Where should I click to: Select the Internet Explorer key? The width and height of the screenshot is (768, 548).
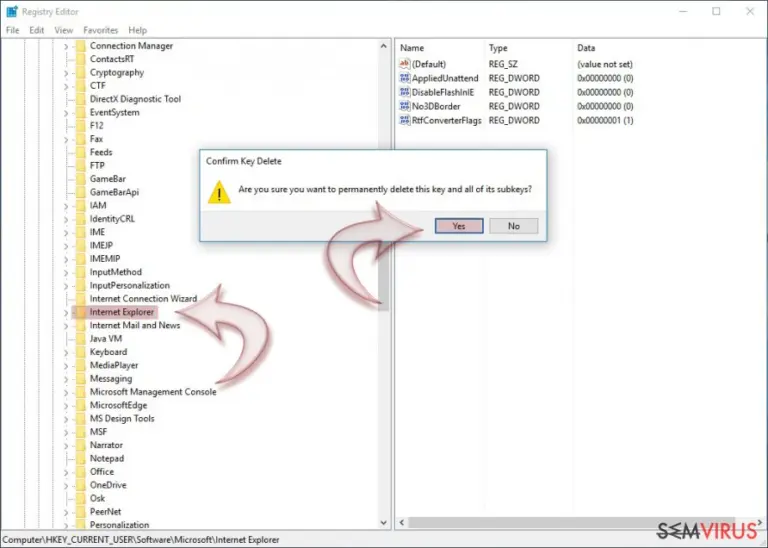click(121, 312)
